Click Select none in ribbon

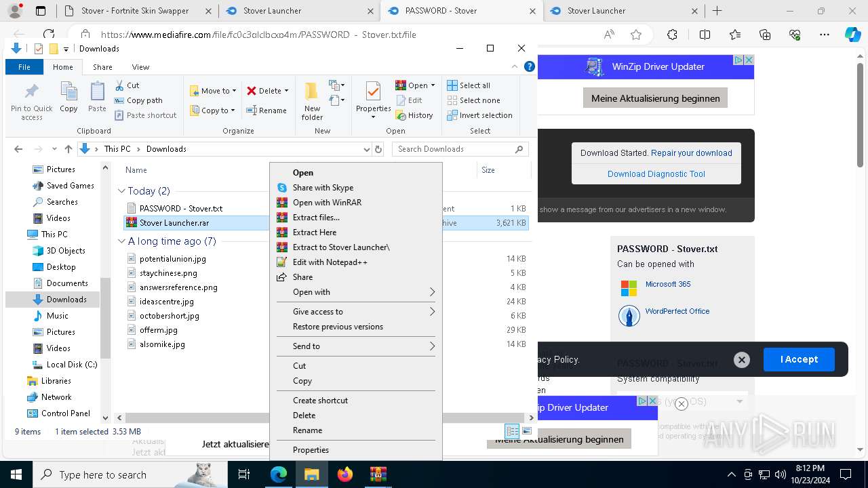click(473, 100)
